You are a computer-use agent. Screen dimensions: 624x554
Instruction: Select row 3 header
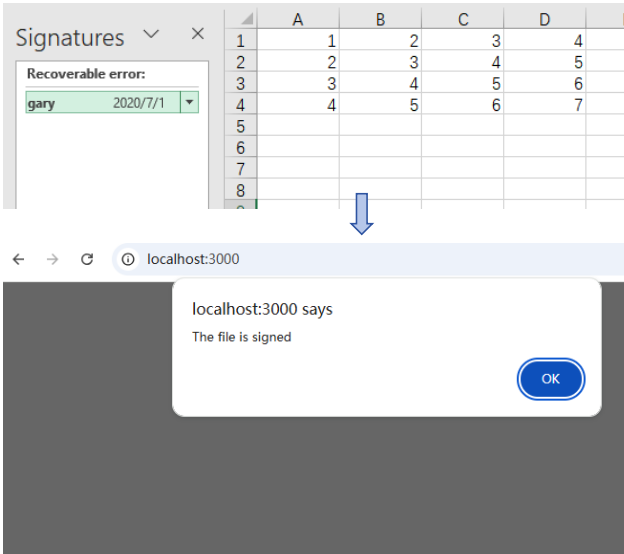pyautogui.click(x=241, y=84)
